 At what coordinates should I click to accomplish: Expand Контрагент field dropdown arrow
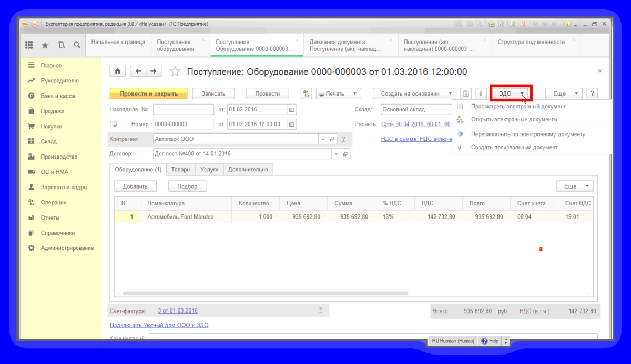tap(323, 140)
